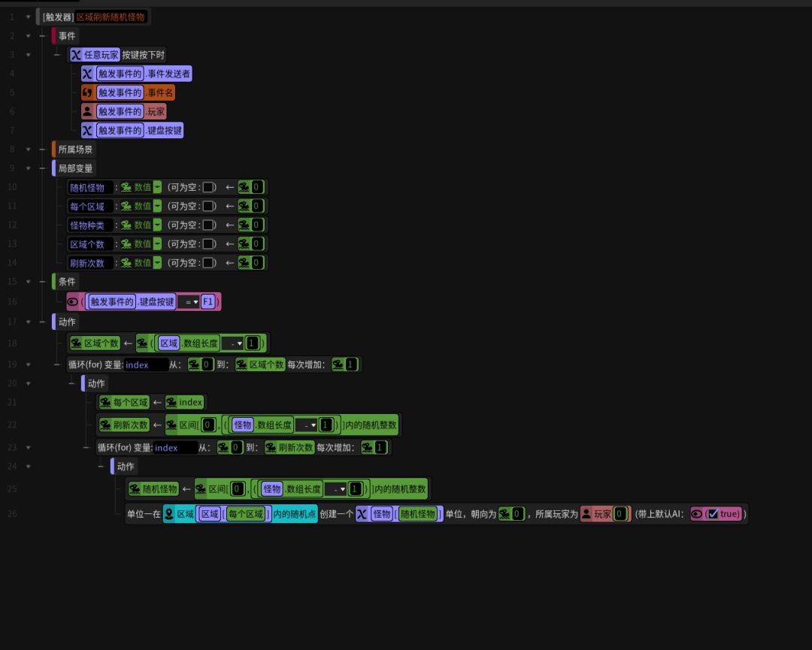Click the location pin icon on 区域 block
Screen dimensions: 812x650
pos(169,514)
